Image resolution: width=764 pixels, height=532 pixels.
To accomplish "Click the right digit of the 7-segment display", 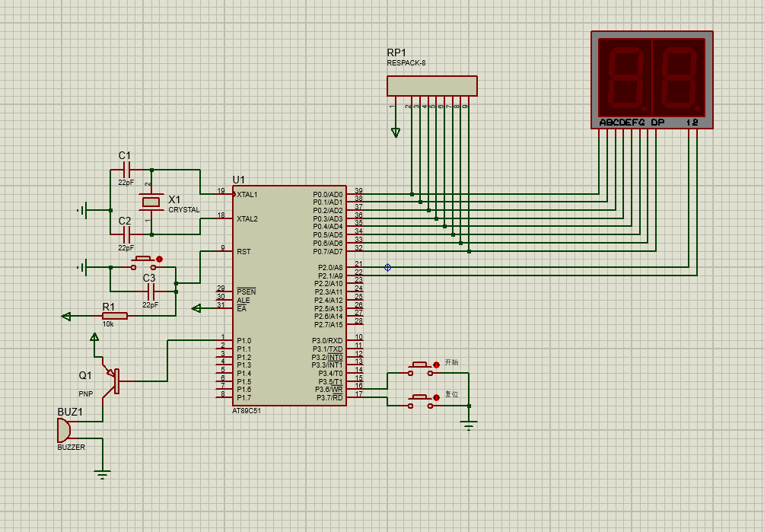I will click(x=680, y=78).
